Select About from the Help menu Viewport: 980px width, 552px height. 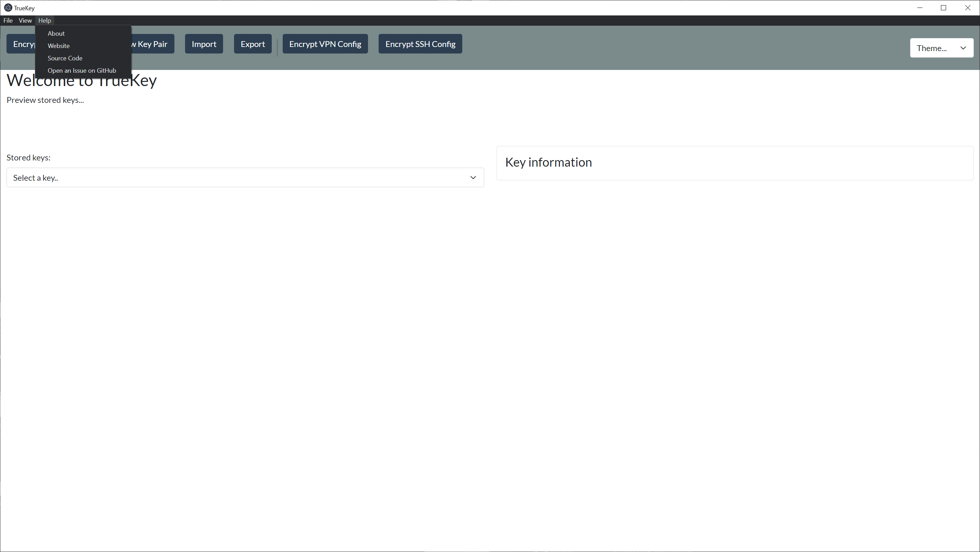[56, 33]
